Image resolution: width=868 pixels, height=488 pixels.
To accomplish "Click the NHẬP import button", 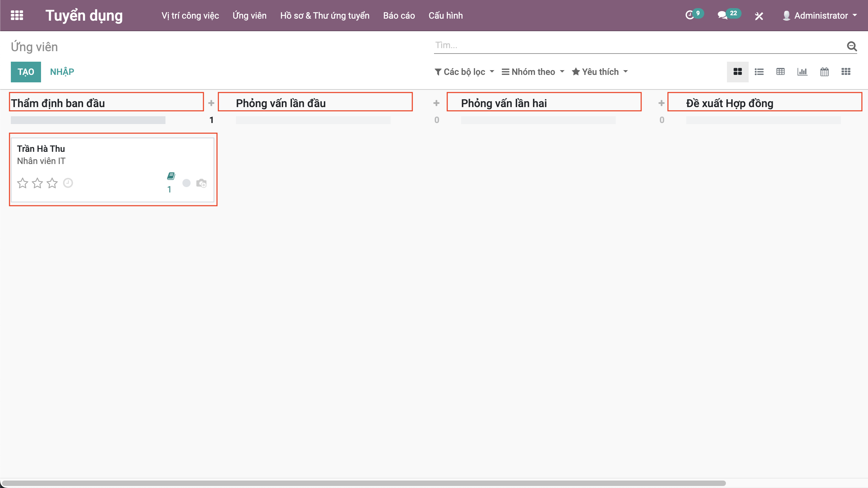I will [x=62, y=72].
